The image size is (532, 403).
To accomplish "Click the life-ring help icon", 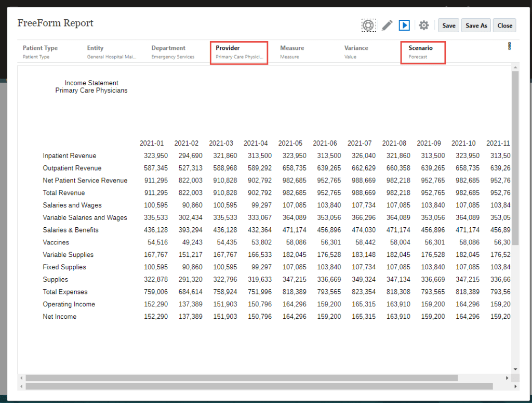I will [368, 25].
